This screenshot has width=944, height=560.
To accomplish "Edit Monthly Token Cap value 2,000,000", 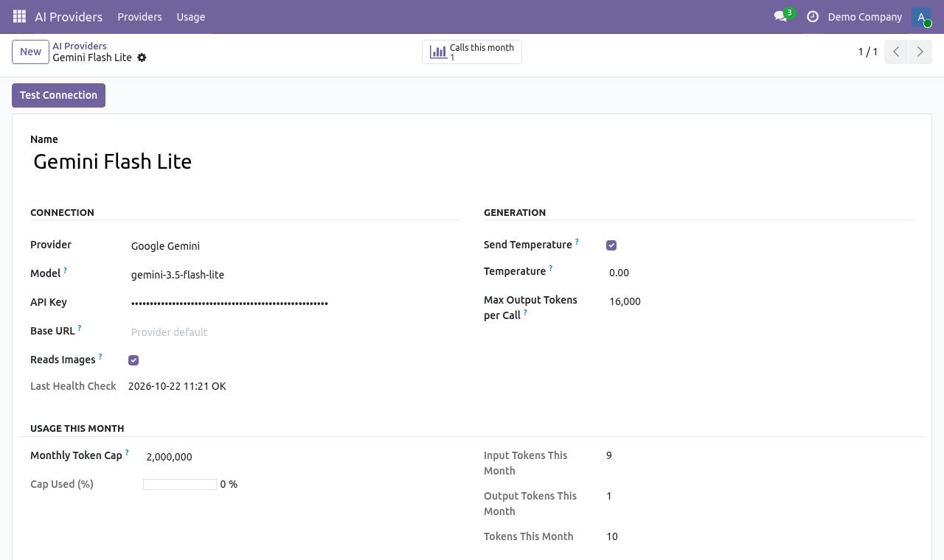I will click(302, 457).
